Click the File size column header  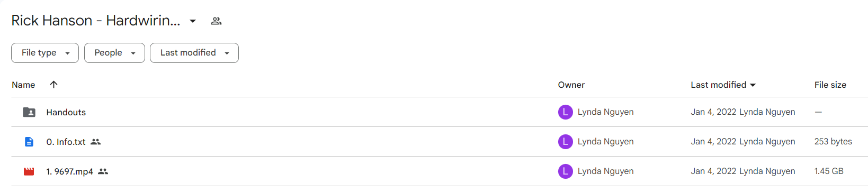pos(830,85)
